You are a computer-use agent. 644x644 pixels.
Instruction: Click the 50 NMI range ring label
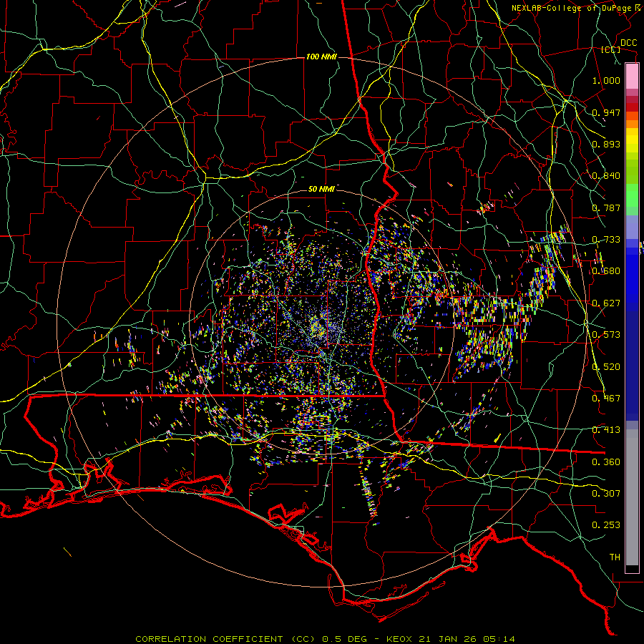[x=321, y=189]
